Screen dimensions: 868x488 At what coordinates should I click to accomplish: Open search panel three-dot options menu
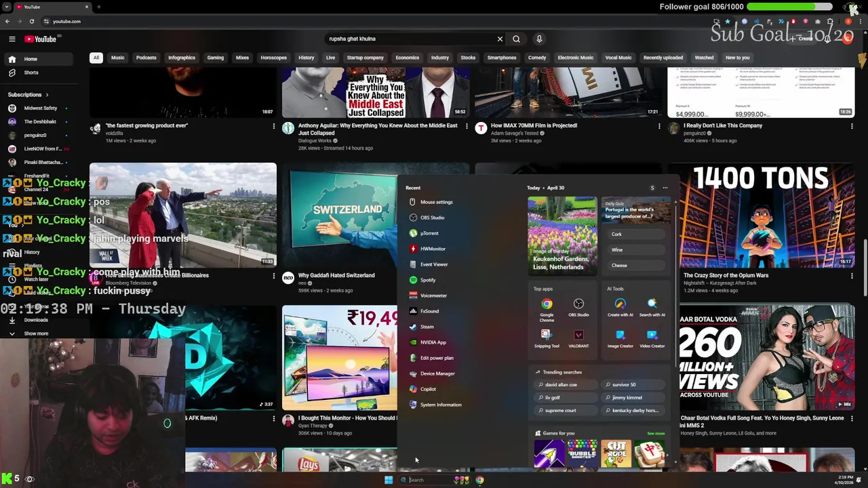click(x=665, y=188)
